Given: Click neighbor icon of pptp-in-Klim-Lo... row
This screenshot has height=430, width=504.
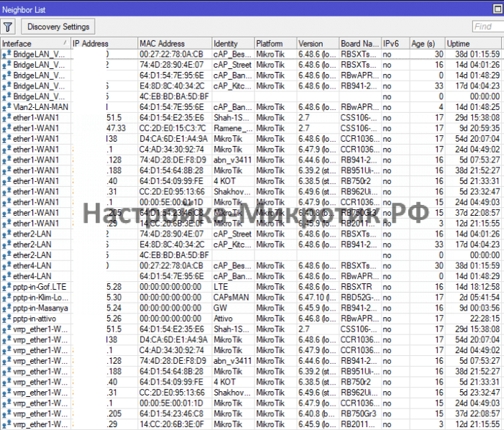Looking at the screenshot, I should click(x=6, y=298).
